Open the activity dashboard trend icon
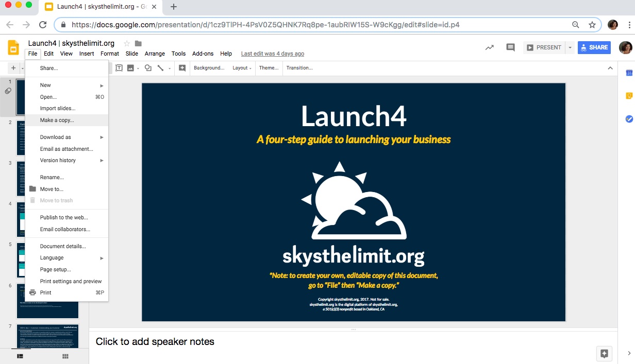 click(490, 47)
